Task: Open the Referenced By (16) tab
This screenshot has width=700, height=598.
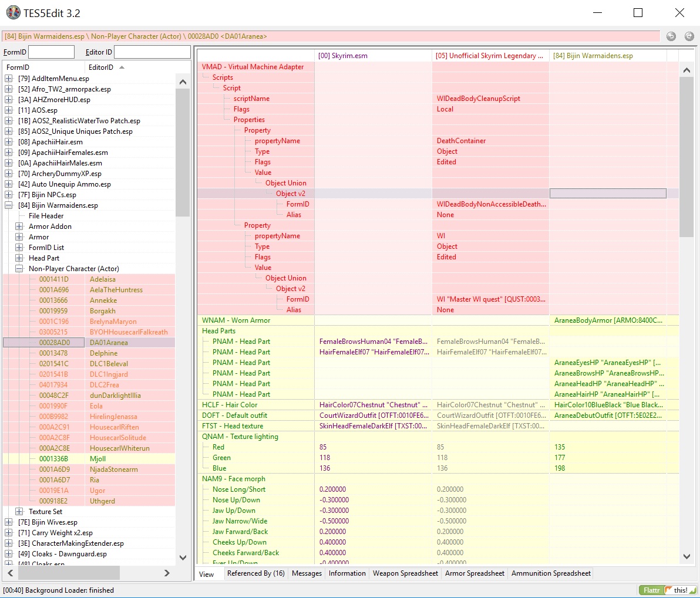Action: click(256, 573)
